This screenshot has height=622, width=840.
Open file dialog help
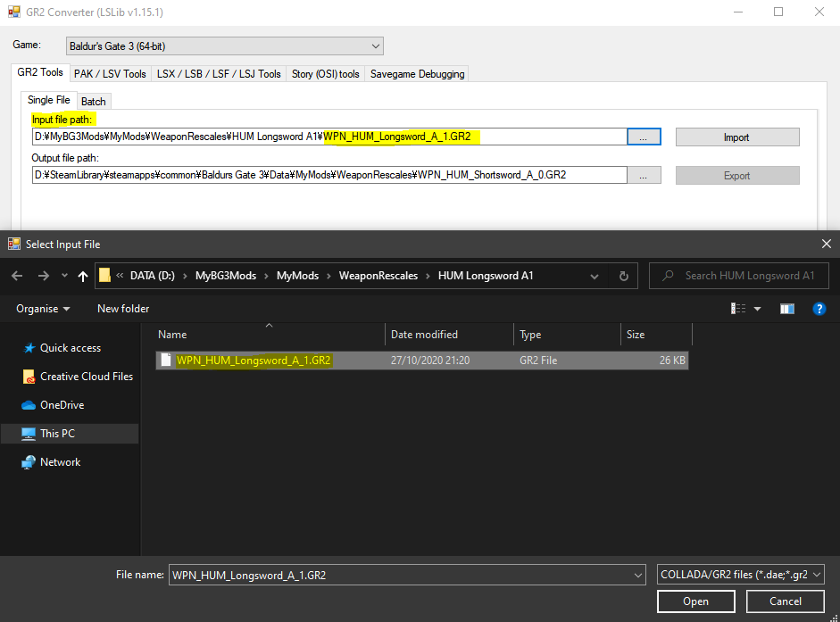[x=819, y=309]
